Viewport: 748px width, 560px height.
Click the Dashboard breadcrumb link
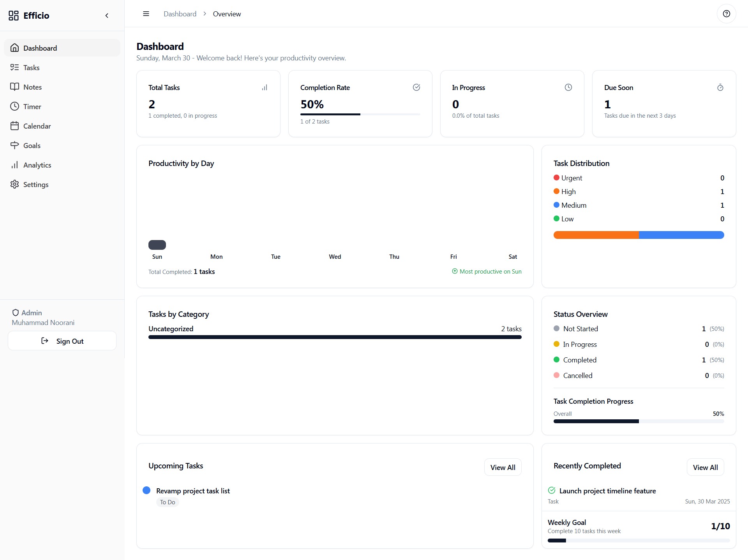[x=180, y=14]
